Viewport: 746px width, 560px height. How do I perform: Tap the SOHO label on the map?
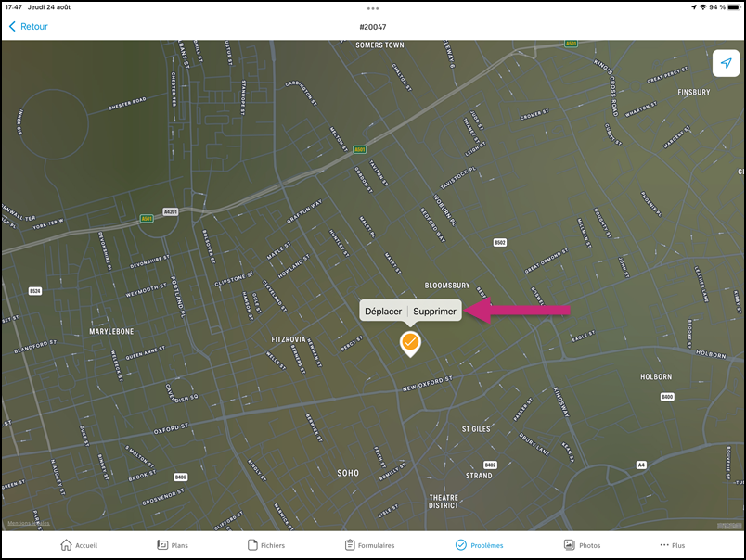(348, 473)
